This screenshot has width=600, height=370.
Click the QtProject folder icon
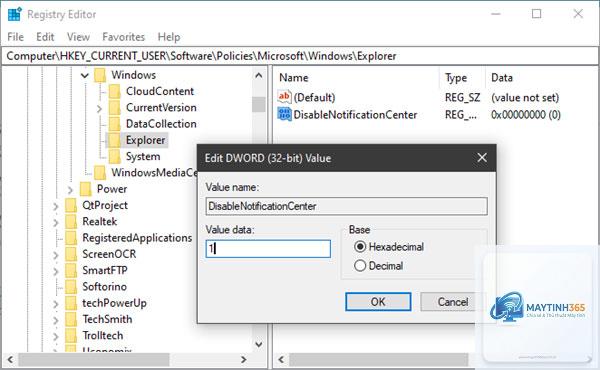tap(71, 205)
